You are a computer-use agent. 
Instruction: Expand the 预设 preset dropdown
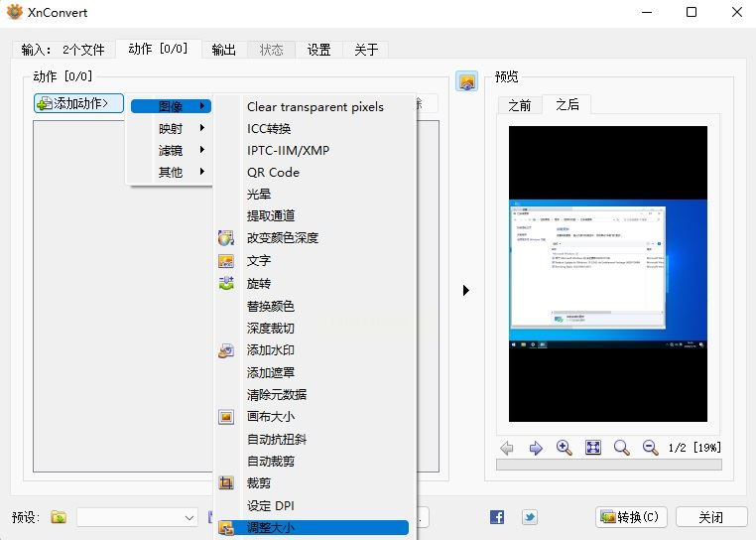[189, 517]
